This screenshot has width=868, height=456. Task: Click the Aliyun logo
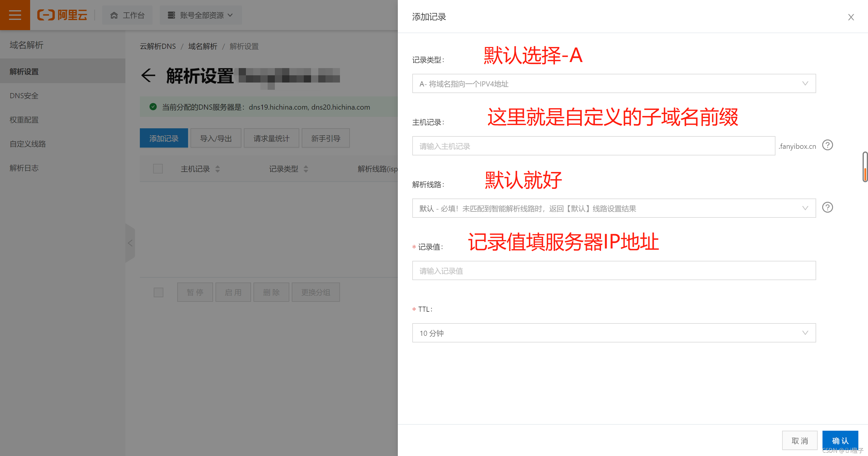click(x=62, y=15)
